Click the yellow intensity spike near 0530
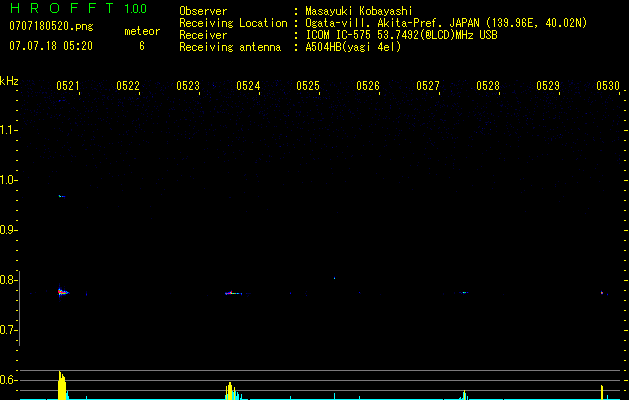Image resolution: width=629 pixels, height=400 pixels. pos(602,392)
